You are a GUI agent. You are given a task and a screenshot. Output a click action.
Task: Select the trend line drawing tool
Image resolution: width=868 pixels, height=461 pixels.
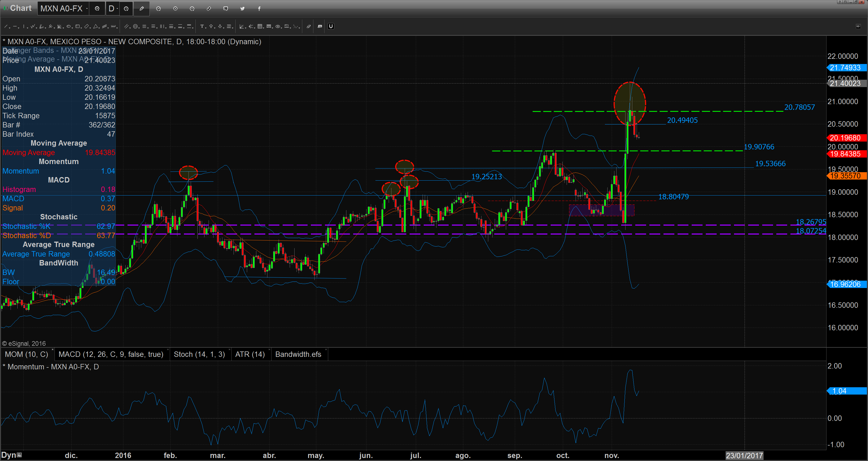(x=6, y=26)
